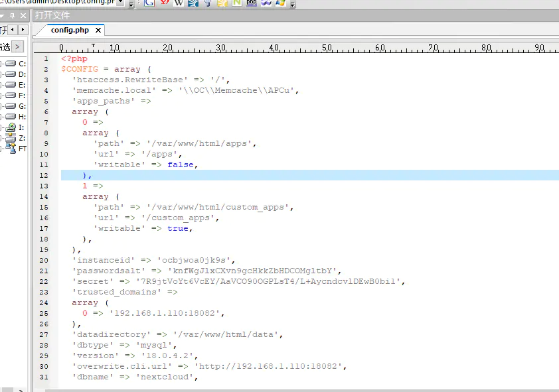Click the Wikipedia search toolbar icon

click(x=179, y=3)
